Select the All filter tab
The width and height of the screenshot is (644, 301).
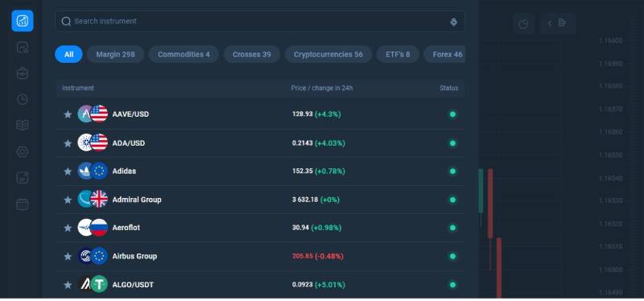[68, 54]
